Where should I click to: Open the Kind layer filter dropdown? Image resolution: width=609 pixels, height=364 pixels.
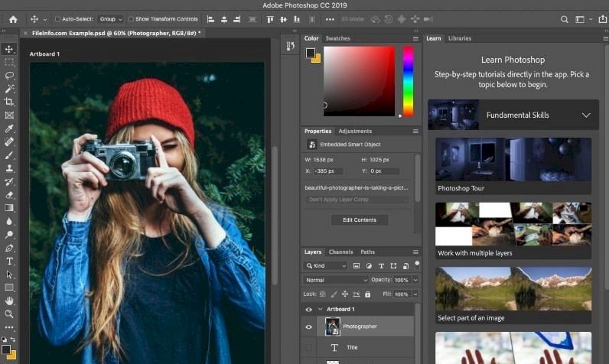(x=326, y=266)
